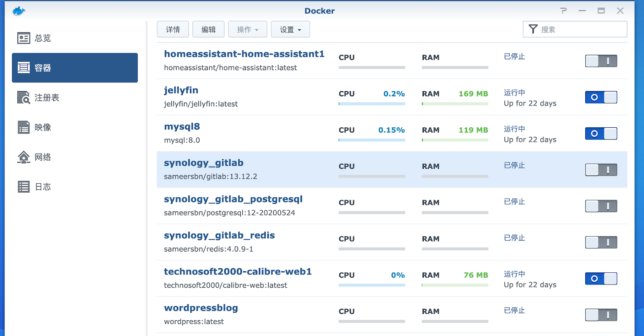This screenshot has width=644, height=336.
Task: Open the 网络 network house icon
Action: point(24,157)
